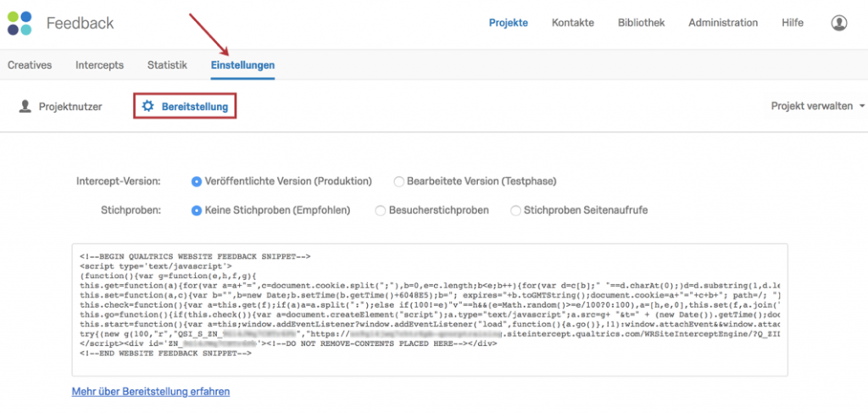Open the user account profile icon
Viewport: 868px width, 413px height.
(838, 23)
